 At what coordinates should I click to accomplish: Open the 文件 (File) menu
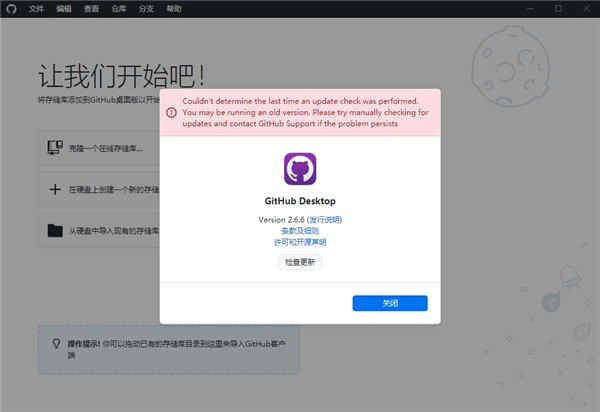(36, 9)
